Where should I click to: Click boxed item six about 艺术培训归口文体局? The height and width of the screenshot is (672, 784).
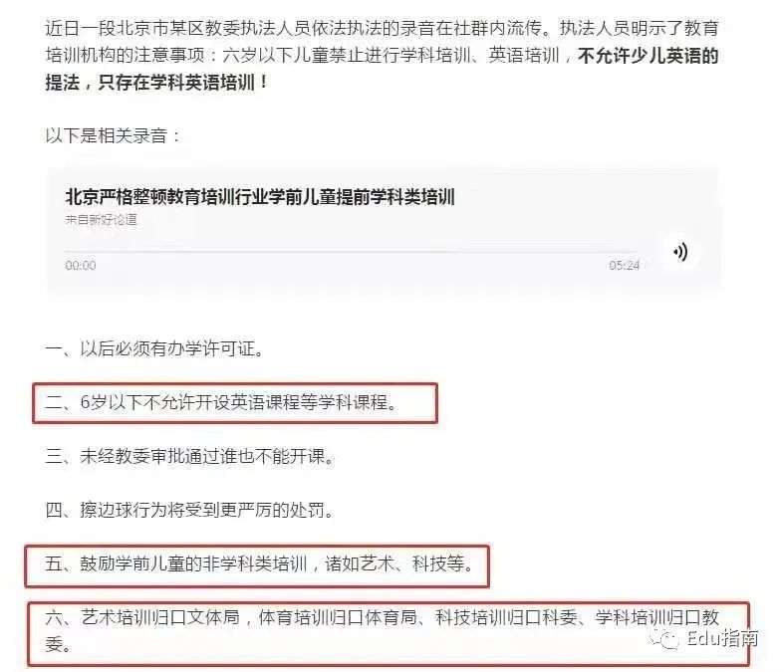(389, 634)
